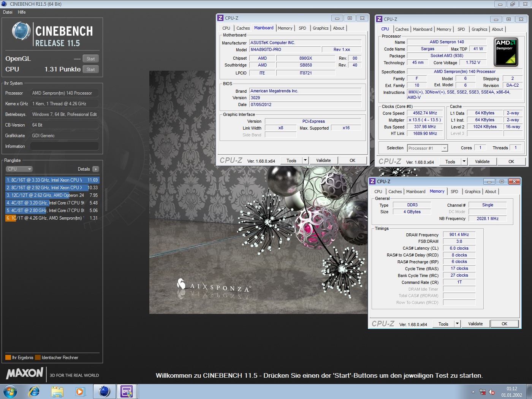Open Tools dropdown arrow in Mainboard CPU-Z window

[305, 160]
